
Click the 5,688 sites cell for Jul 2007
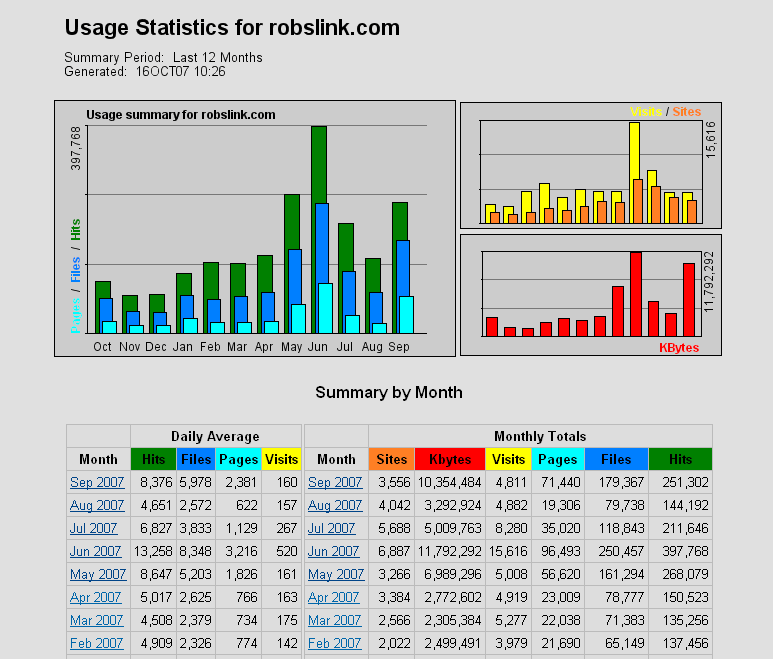coord(391,528)
